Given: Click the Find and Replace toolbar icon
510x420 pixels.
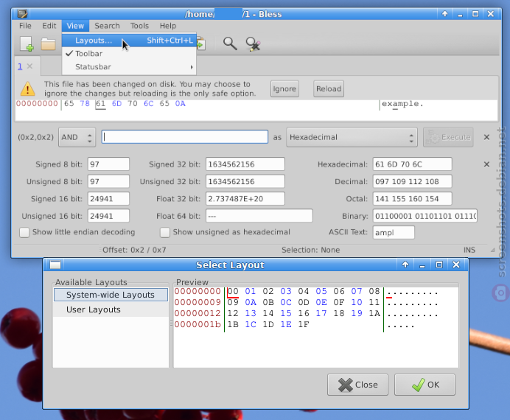Looking at the screenshot, I should point(253,44).
